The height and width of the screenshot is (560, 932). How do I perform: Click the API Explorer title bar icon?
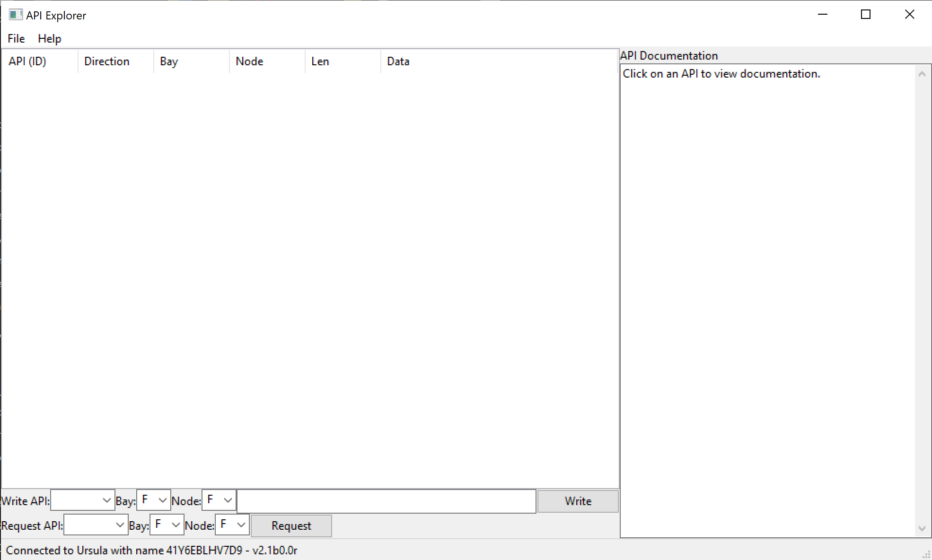[x=16, y=15]
